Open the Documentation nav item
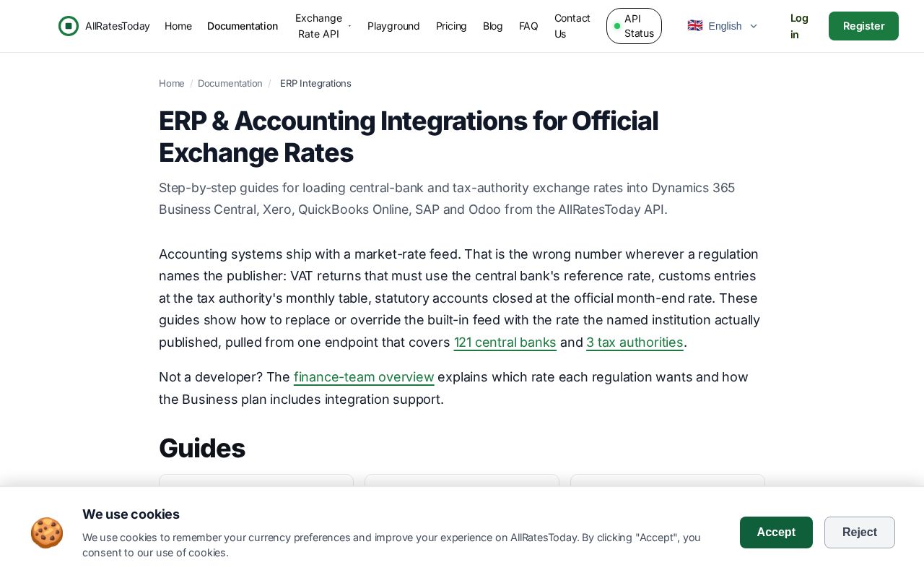924x578 pixels. click(243, 26)
